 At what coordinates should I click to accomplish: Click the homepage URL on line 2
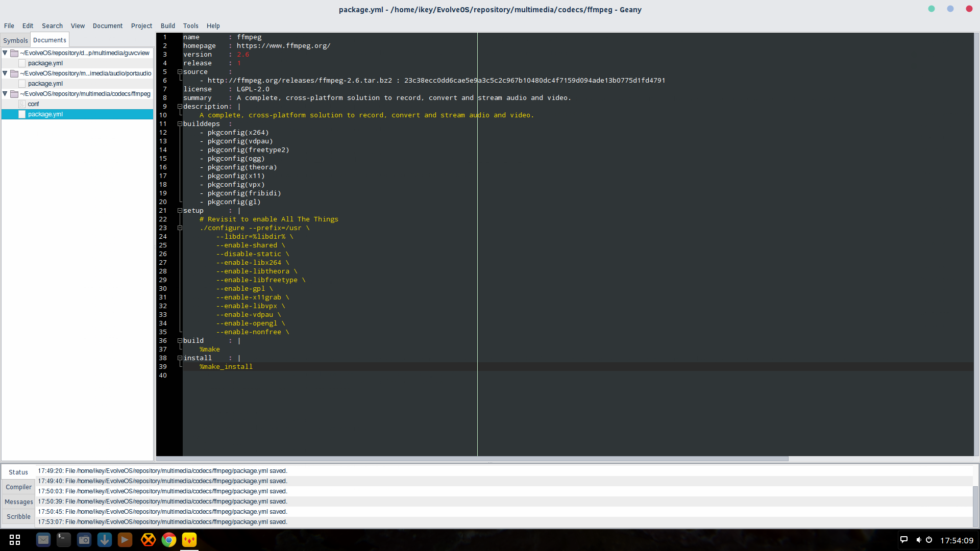[x=283, y=46]
